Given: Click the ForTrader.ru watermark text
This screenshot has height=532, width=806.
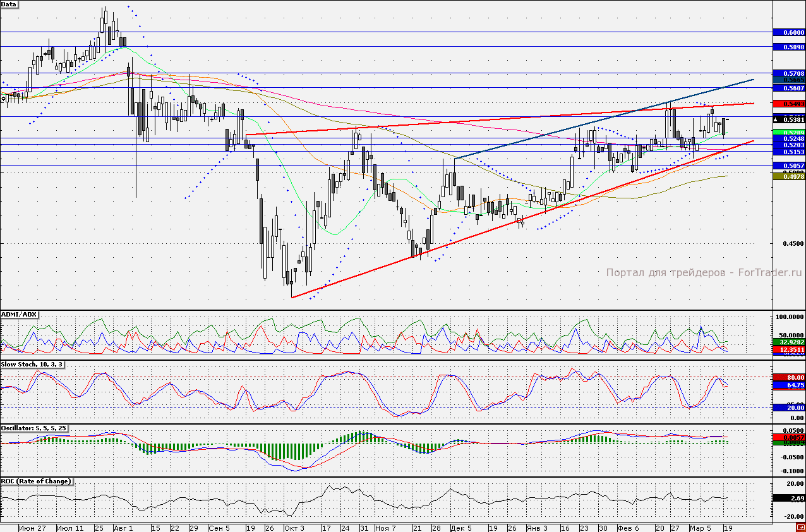Looking at the screenshot, I should pos(703,273).
